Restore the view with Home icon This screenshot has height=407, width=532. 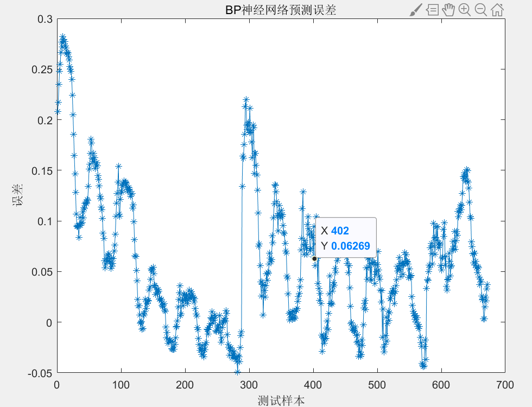[x=497, y=10]
